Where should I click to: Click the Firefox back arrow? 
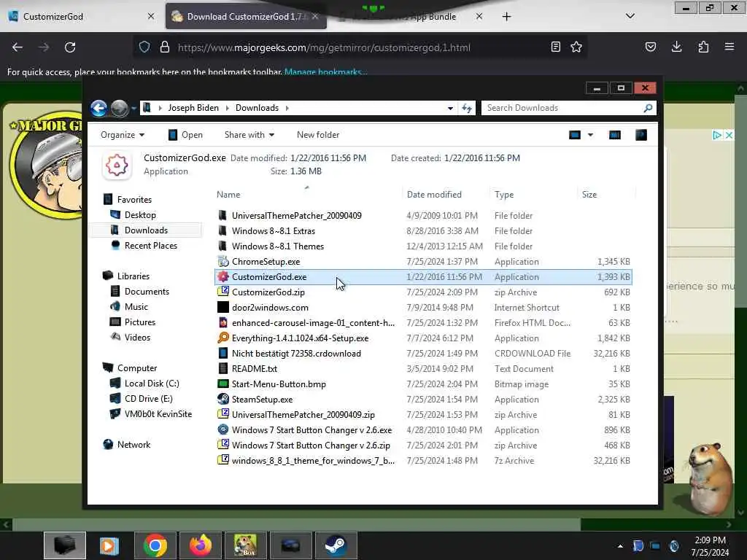pos(18,47)
